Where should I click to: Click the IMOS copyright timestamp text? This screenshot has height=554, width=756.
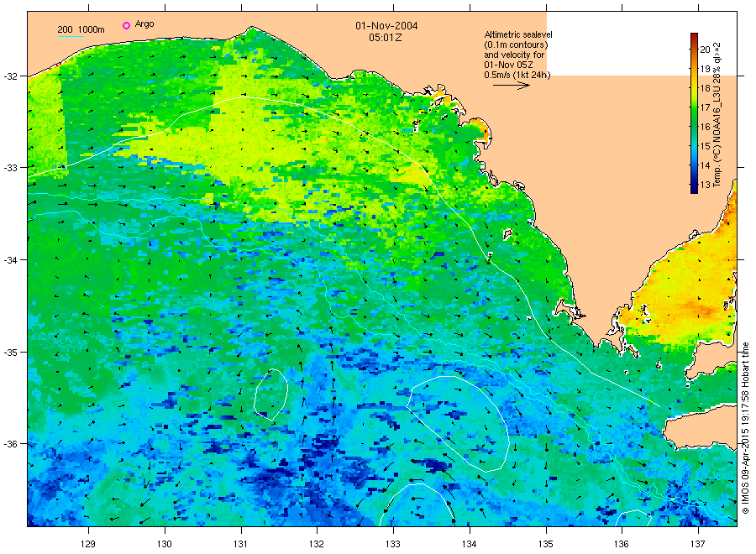(x=745, y=428)
